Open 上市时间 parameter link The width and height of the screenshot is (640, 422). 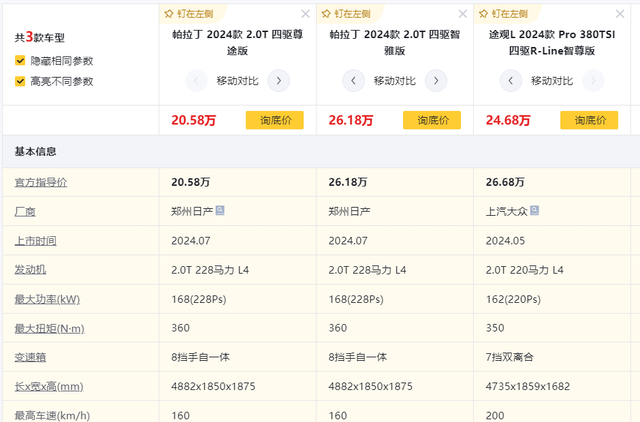36,241
